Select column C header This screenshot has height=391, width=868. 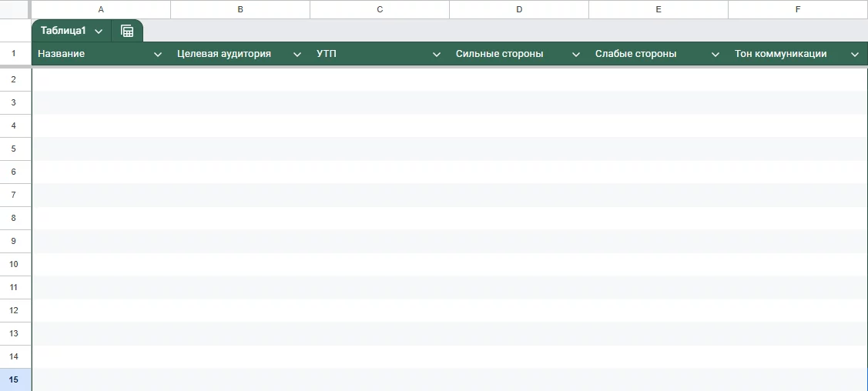(380, 9)
